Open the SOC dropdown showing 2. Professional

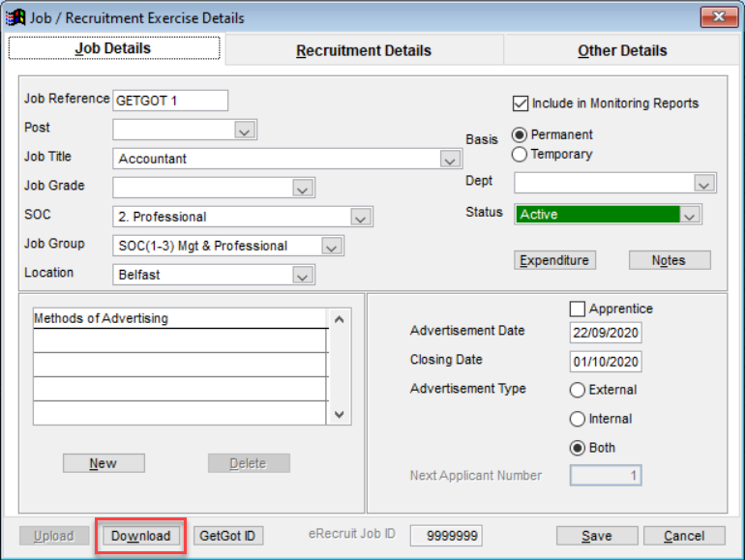click(361, 217)
